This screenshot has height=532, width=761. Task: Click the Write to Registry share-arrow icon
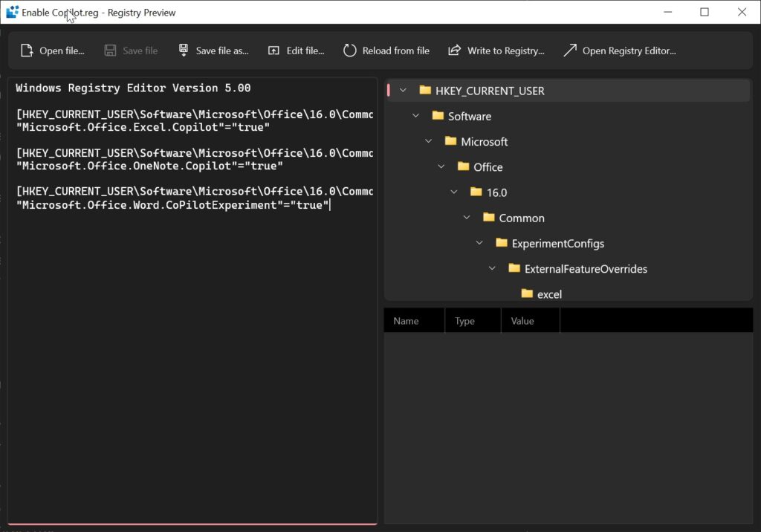[x=453, y=51]
